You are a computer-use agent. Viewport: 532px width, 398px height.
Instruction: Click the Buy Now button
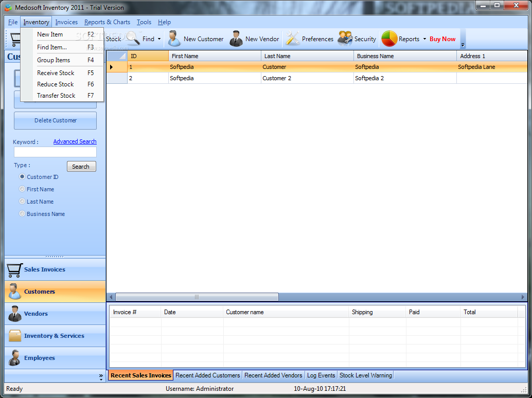click(442, 39)
